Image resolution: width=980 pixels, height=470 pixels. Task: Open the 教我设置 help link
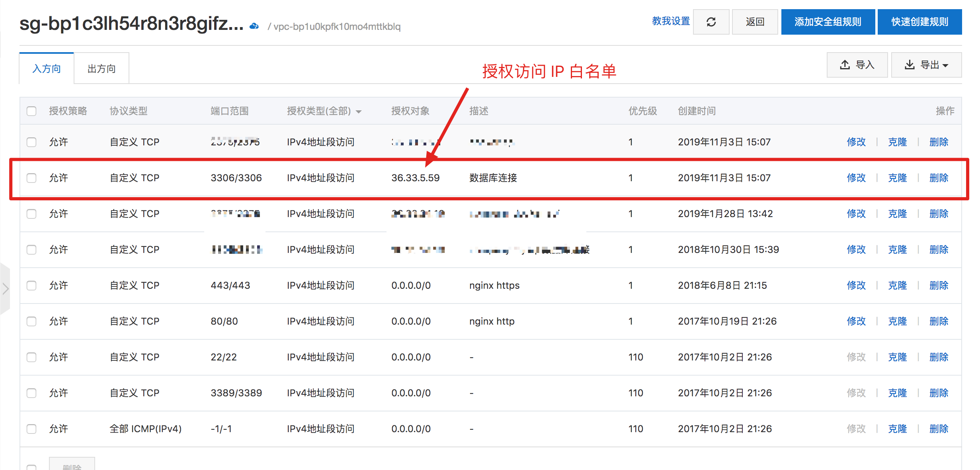tap(671, 21)
